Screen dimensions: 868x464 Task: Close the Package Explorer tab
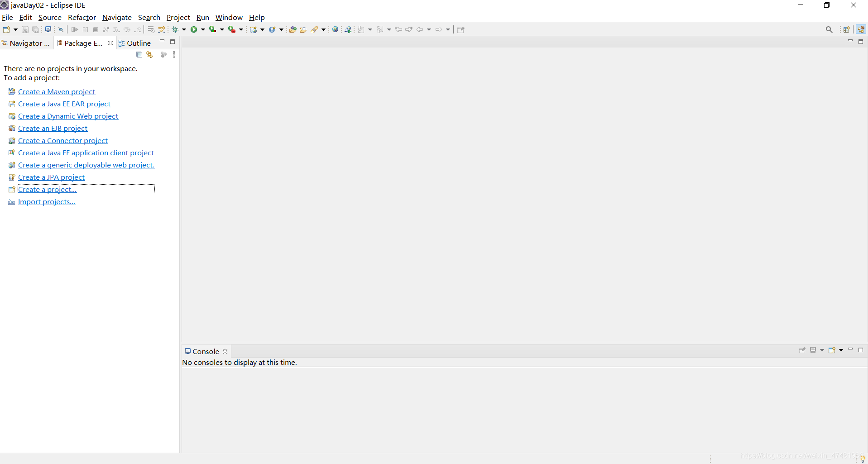click(110, 43)
